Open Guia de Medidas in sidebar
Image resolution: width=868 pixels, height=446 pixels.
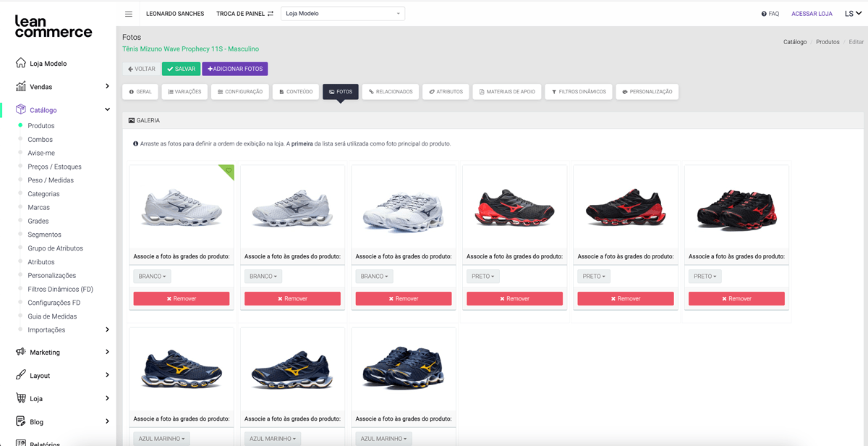click(x=52, y=316)
